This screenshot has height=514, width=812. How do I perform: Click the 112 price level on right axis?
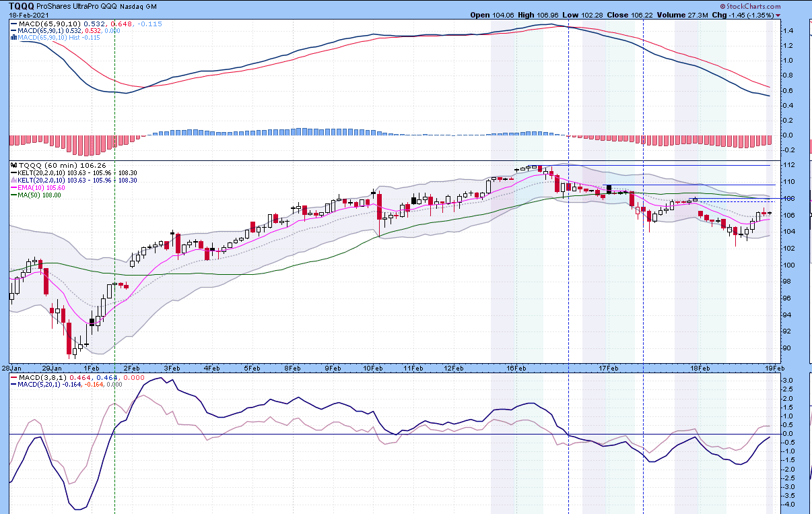pyautogui.click(x=786, y=166)
